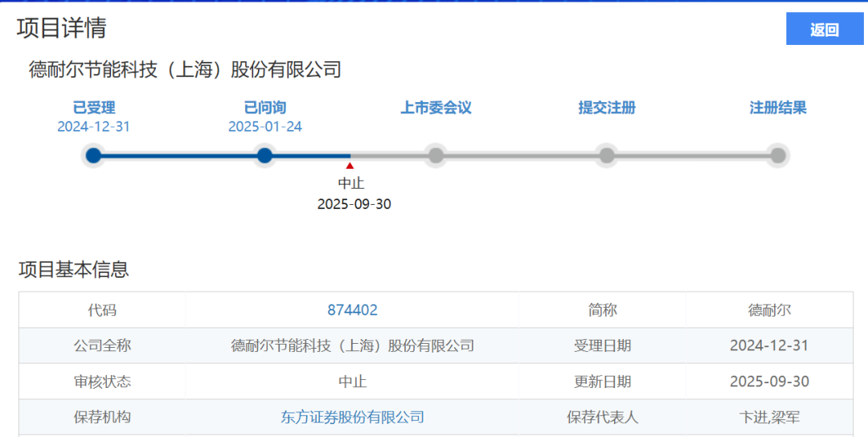The height and width of the screenshot is (437, 868).
Task: Click 卞进,梁军 sponsor representatives cell
Action: coord(769,417)
